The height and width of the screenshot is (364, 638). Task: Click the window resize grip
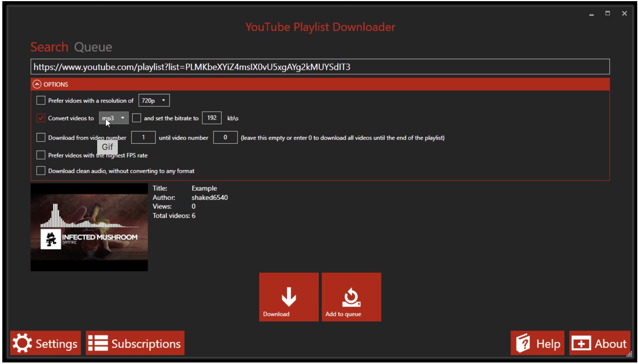coord(629,354)
